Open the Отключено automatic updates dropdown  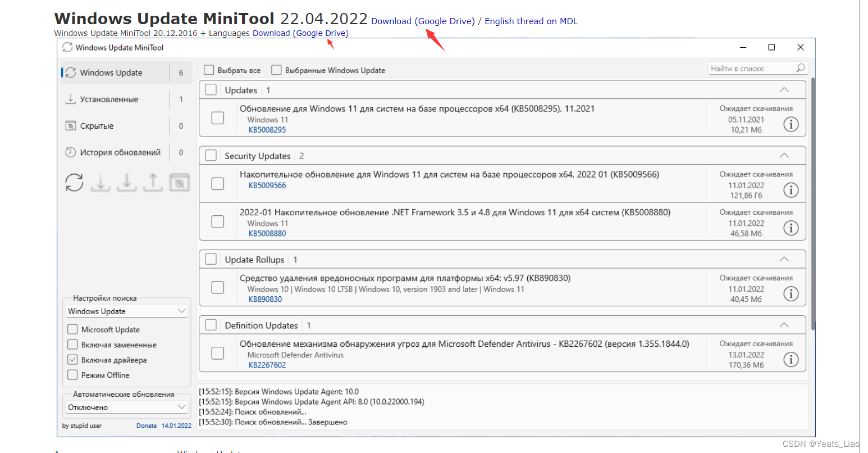(127, 407)
